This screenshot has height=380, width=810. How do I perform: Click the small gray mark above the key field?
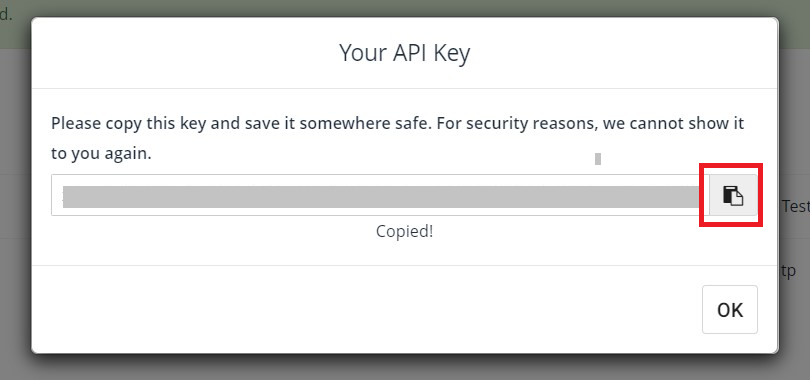(x=598, y=159)
